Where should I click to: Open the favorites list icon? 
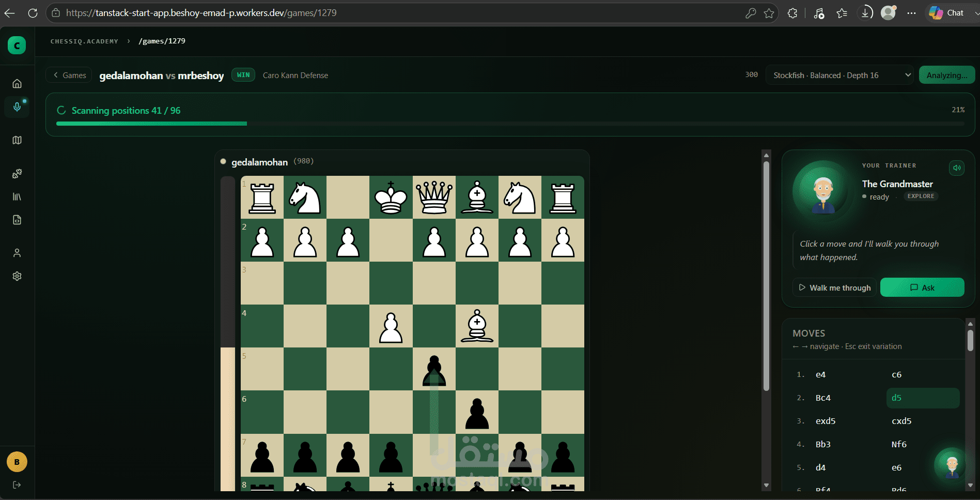pos(842,13)
